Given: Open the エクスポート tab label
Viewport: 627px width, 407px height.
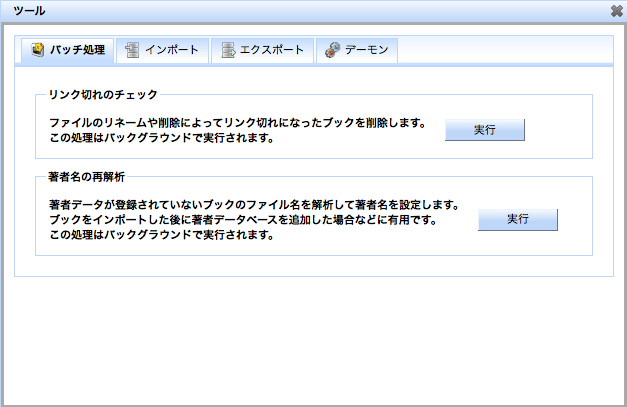Looking at the screenshot, I should pos(272,50).
